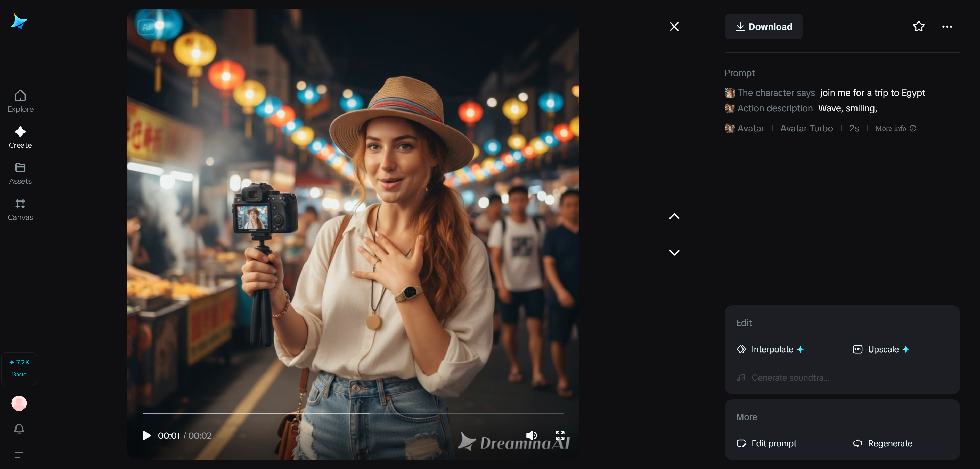This screenshot has height=469, width=980.
Task: Play the video
Action: click(x=146, y=435)
